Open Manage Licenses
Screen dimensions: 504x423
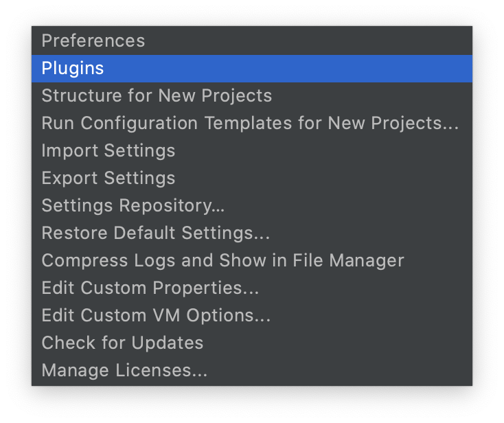pos(124,370)
